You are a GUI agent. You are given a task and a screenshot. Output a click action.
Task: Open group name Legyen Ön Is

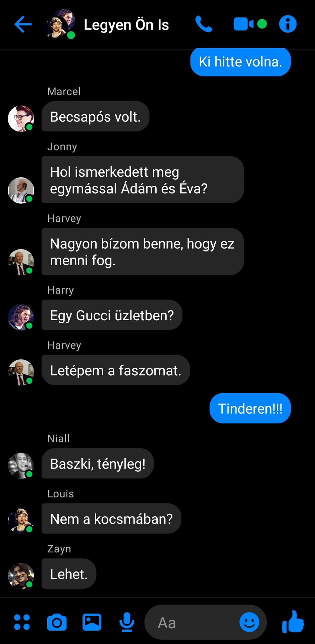[x=126, y=25]
